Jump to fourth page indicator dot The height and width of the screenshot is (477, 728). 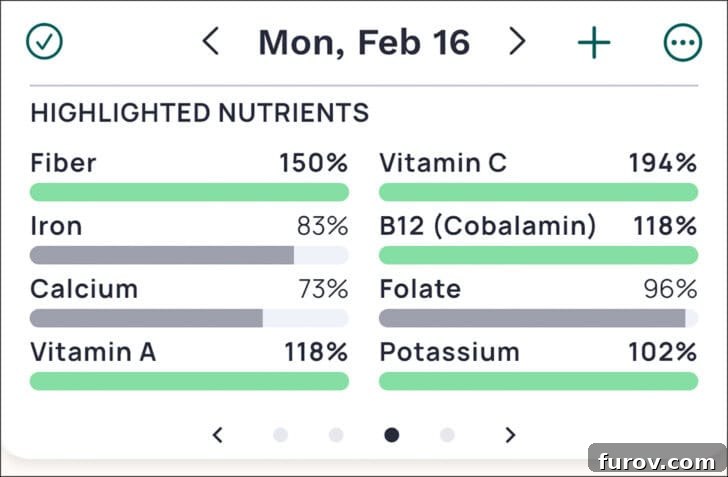click(447, 435)
